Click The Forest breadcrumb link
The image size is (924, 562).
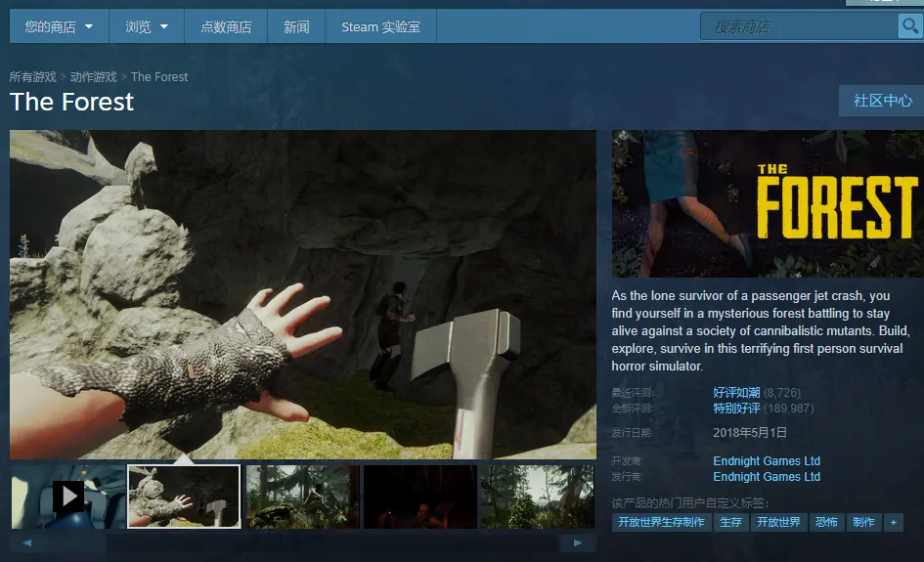point(159,77)
